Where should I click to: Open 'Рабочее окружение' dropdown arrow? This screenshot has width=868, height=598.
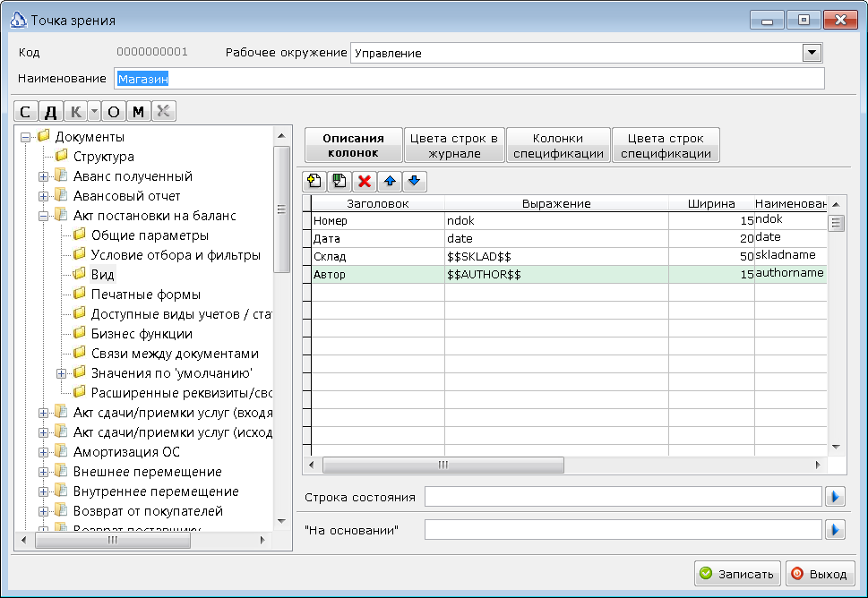812,53
